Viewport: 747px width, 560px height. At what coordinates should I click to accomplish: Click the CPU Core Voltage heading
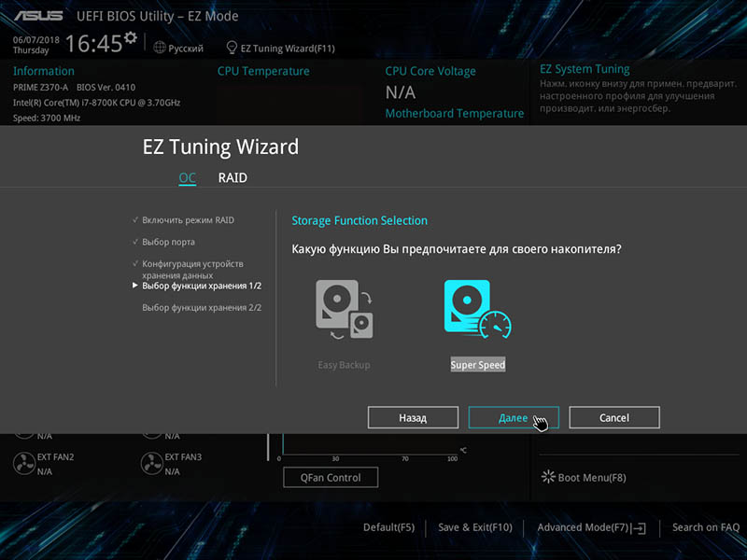[x=430, y=71]
